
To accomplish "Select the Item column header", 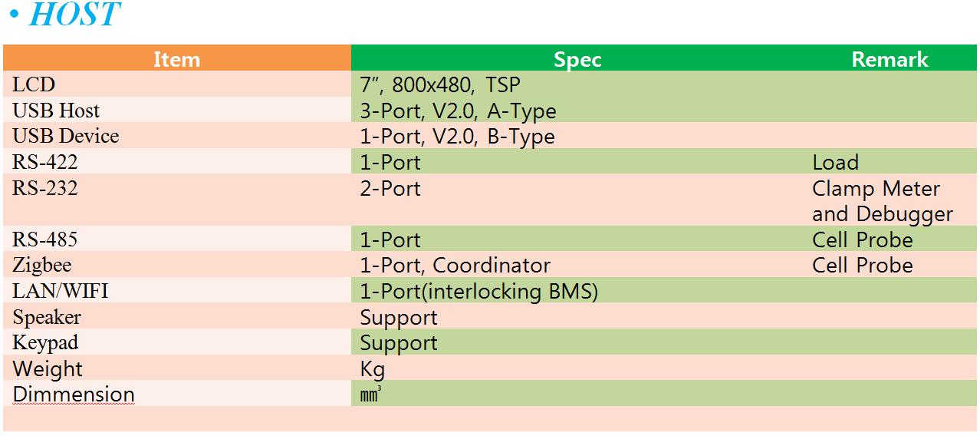I will [x=177, y=59].
